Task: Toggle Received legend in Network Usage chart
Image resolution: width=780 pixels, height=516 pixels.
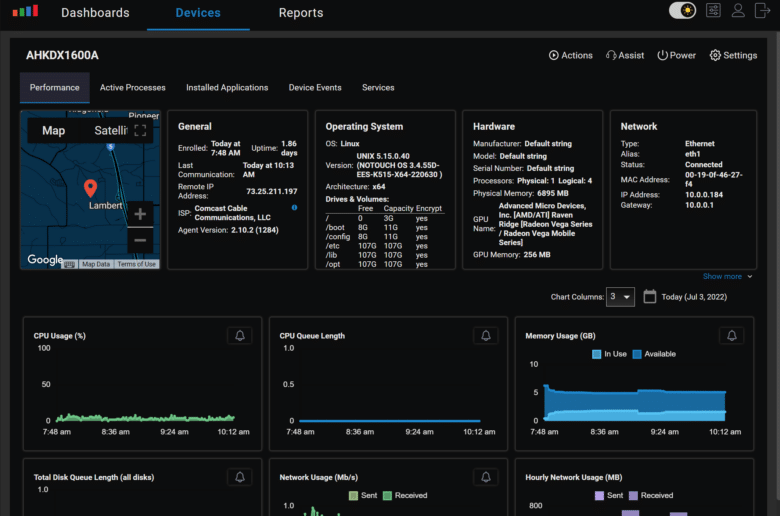Action: coord(405,496)
